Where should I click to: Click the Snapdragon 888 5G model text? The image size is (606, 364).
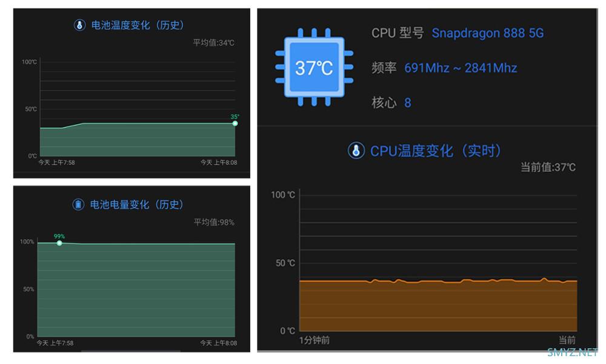coord(487,33)
